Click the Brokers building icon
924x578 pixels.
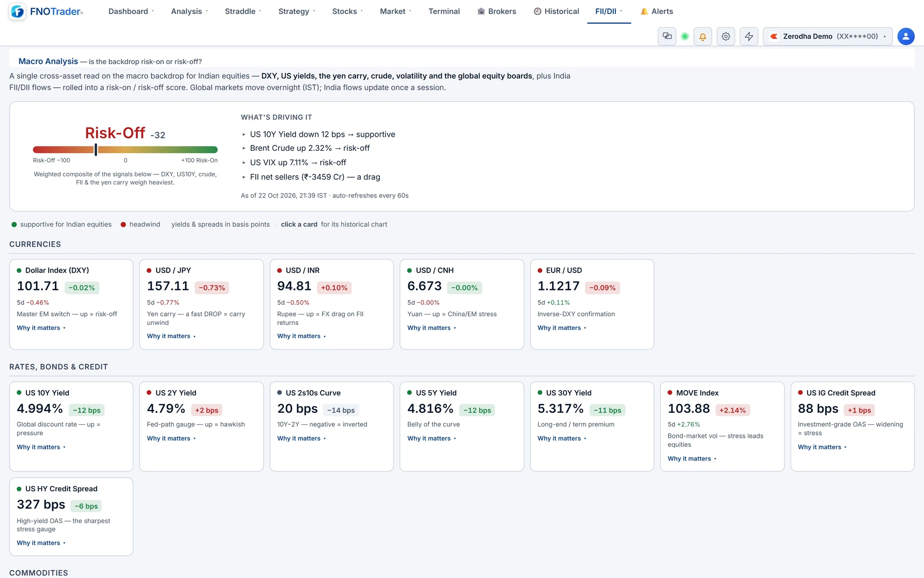(481, 11)
